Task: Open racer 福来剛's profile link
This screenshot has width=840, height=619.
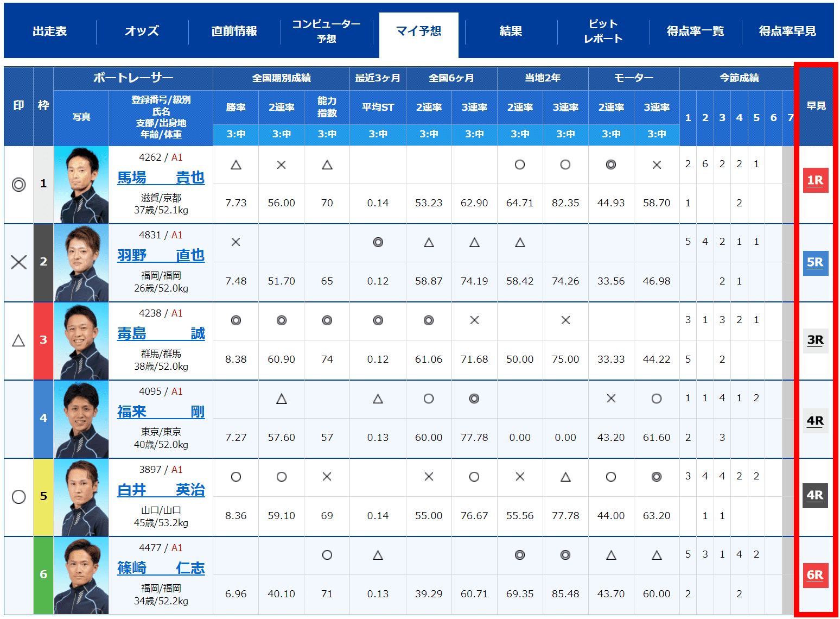Action: coord(161,412)
